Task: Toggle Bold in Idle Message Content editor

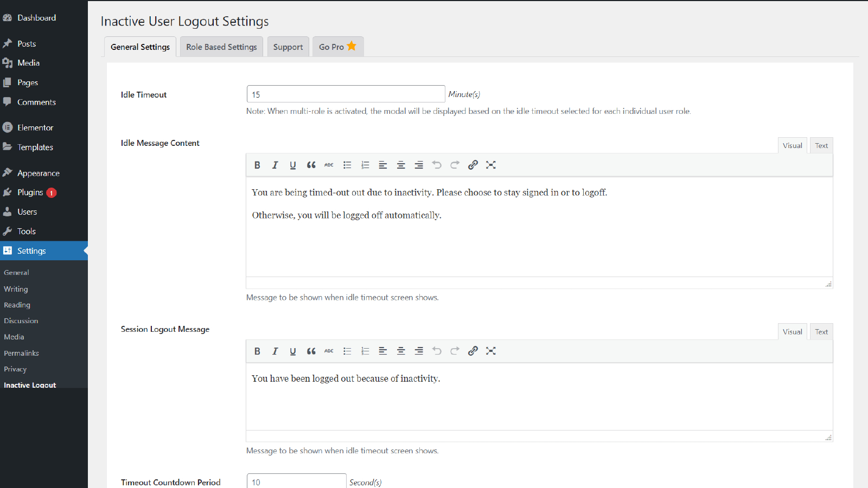Action: click(257, 165)
